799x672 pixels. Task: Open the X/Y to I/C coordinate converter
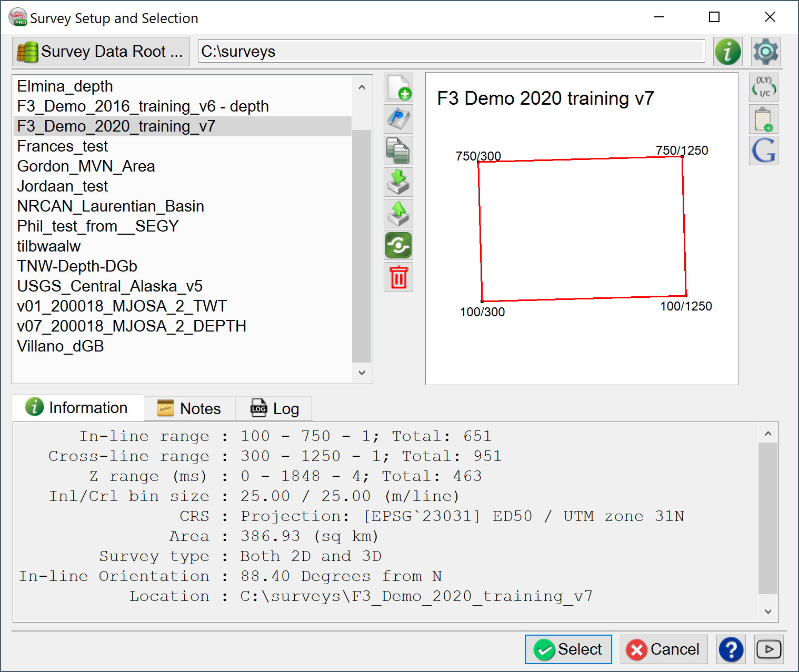pyautogui.click(x=763, y=88)
